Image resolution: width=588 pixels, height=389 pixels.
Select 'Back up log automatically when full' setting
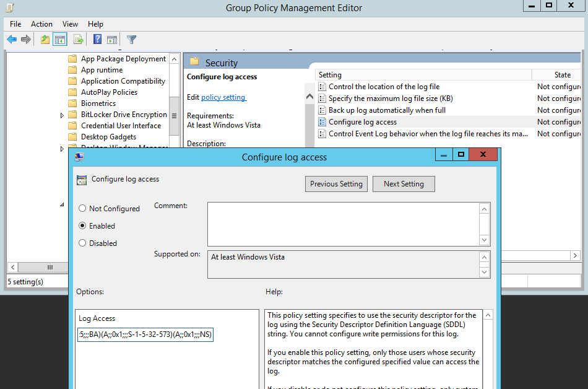point(387,110)
